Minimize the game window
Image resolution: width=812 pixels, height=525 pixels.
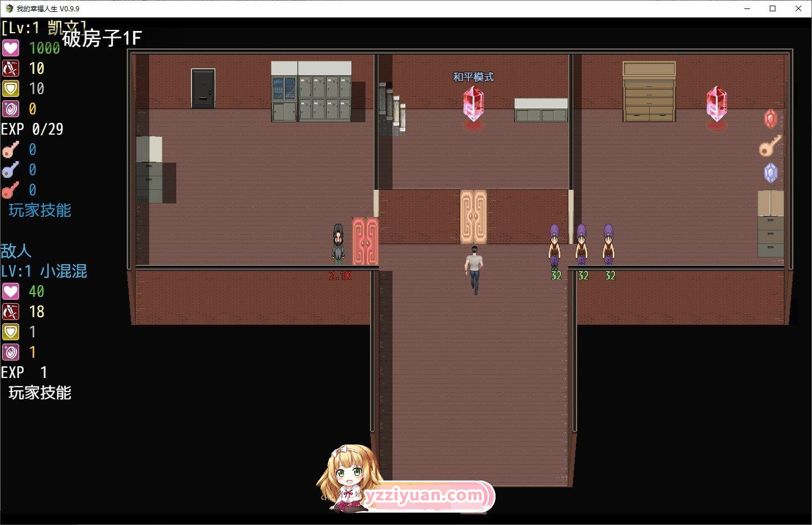[x=748, y=8]
